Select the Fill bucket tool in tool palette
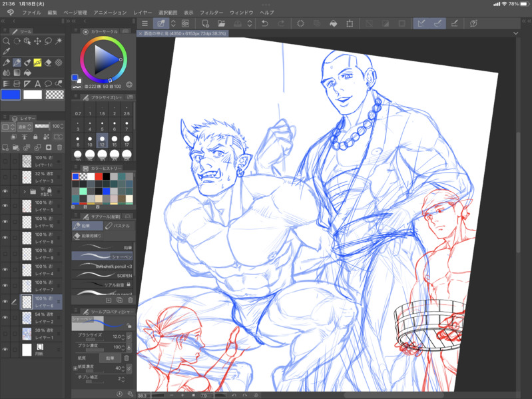The image size is (532, 399). click(x=27, y=73)
